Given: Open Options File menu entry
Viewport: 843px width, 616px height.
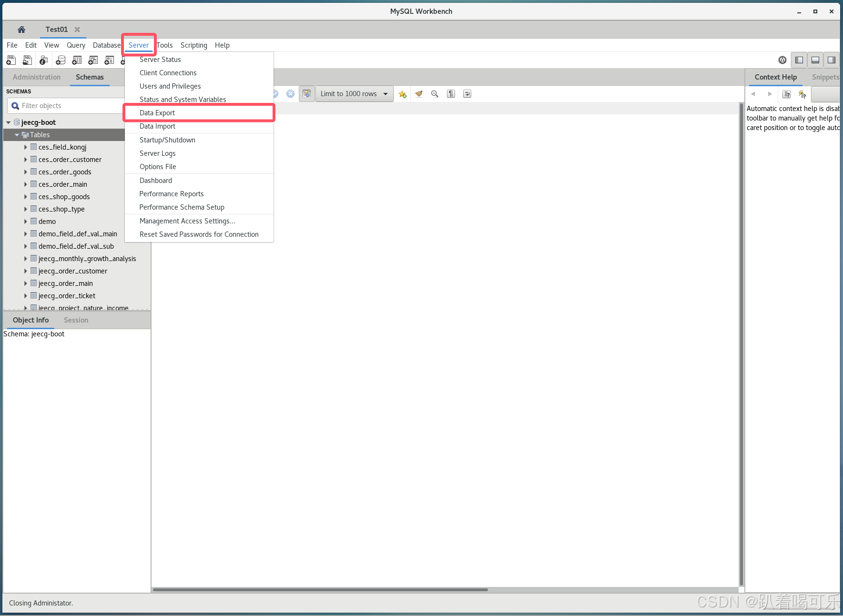Looking at the screenshot, I should (x=199, y=167).
